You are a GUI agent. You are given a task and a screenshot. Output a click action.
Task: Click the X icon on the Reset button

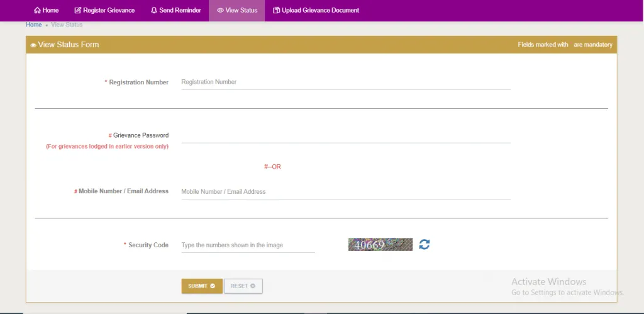click(253, 286)
